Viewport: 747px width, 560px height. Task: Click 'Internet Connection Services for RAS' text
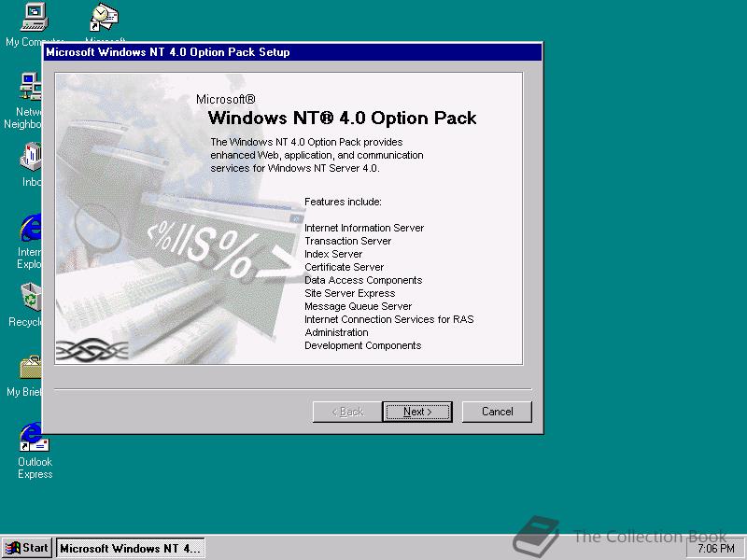coord(389,319)
